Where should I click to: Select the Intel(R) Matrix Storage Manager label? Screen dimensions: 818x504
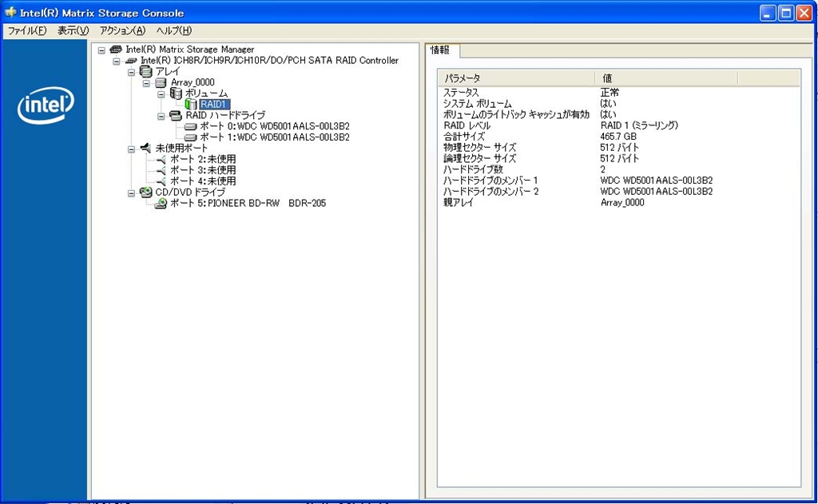click(190, 50)
